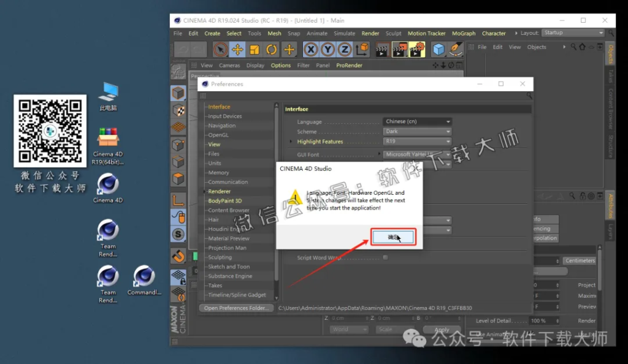Select the Scale tool
628x364 pixels.
coord(253,50)
